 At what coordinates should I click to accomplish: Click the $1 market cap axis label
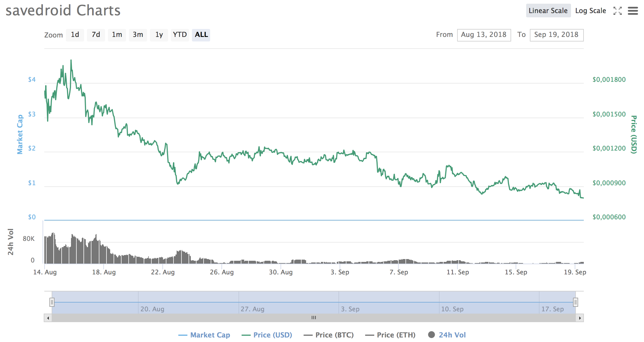[32, 183]
